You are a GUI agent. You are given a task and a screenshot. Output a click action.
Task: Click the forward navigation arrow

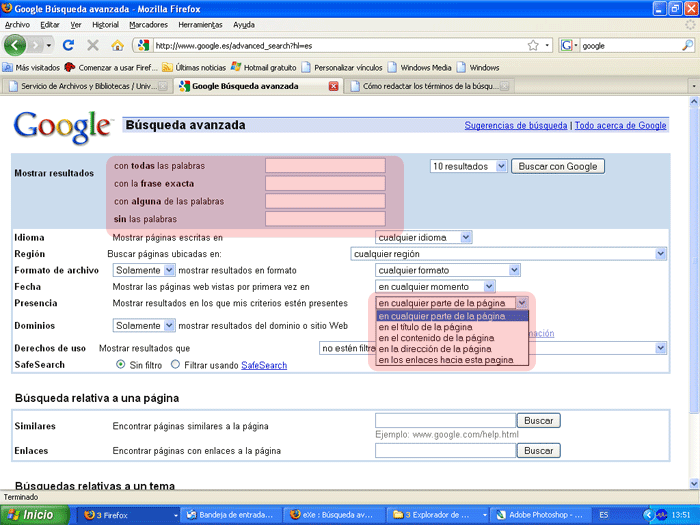(35, 45)
